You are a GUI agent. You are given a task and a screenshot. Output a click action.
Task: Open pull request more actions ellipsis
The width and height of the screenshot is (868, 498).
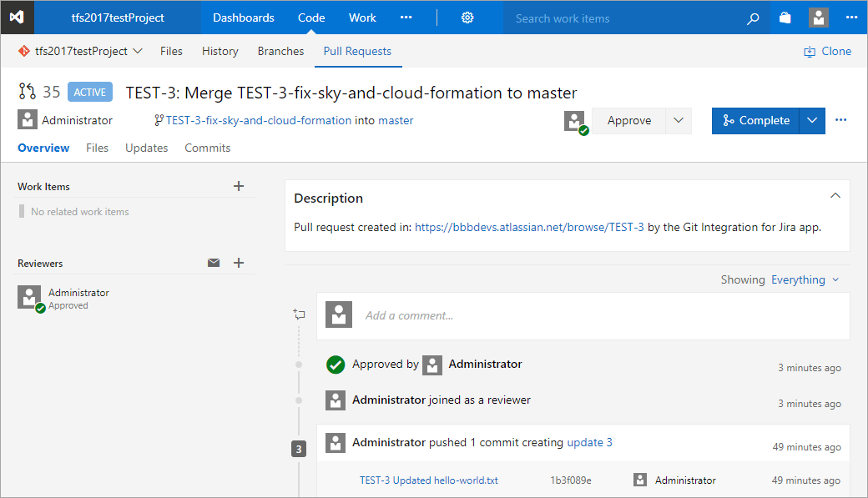coord(841,120)
